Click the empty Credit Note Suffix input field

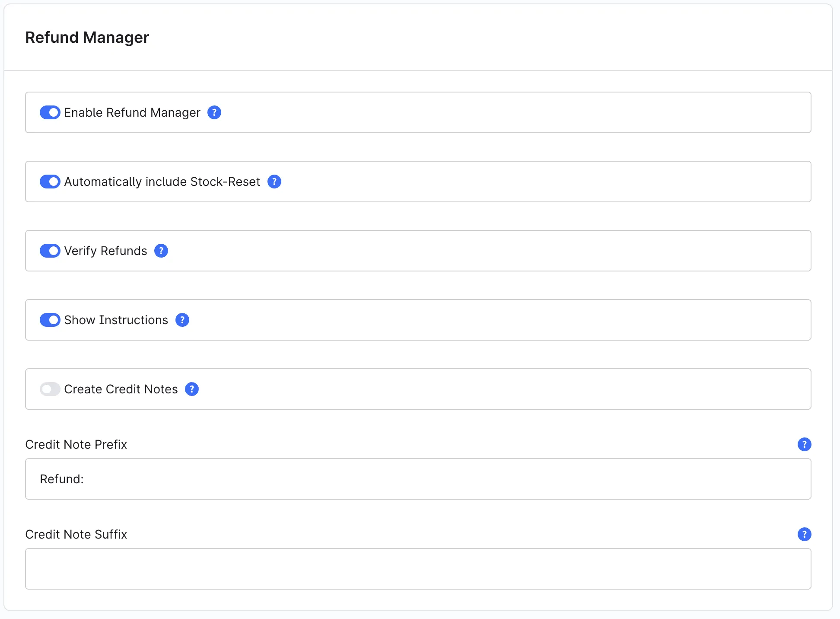point(418,569)
